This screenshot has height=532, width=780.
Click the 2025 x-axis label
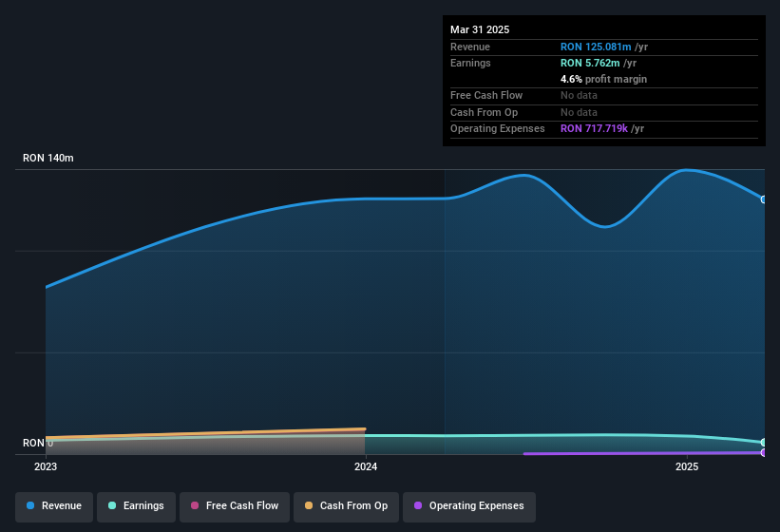point(687,466)
